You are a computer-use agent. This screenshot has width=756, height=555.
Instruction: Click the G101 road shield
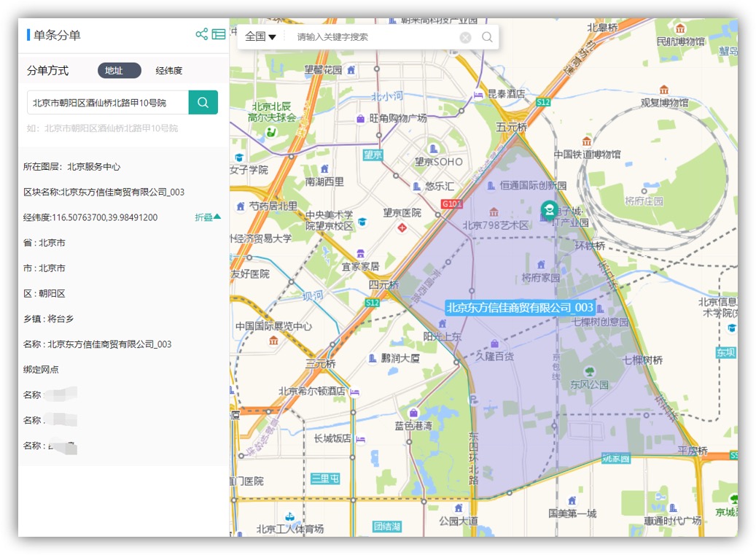tap(452, 203)
